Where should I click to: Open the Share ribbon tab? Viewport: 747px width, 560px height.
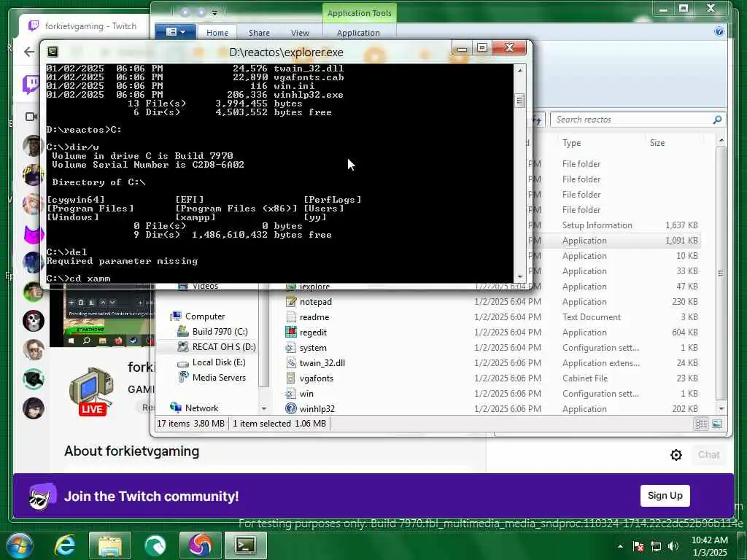coord(259,33)
